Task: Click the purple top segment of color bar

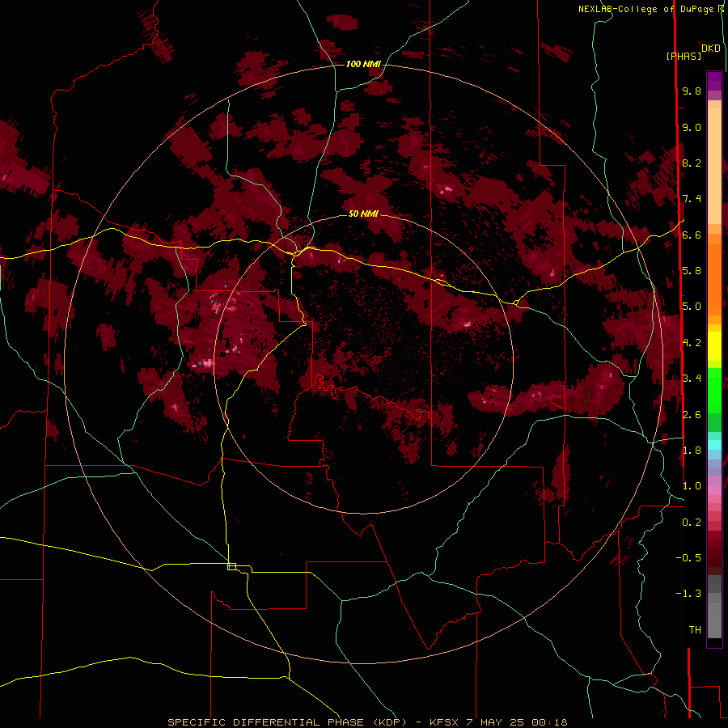Action: pos(714,82)
